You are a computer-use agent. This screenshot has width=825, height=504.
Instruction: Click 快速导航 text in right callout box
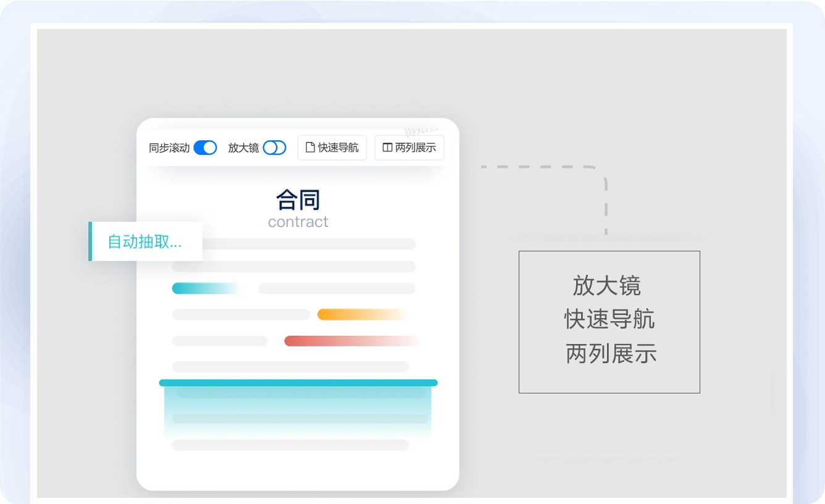[609, 319]
